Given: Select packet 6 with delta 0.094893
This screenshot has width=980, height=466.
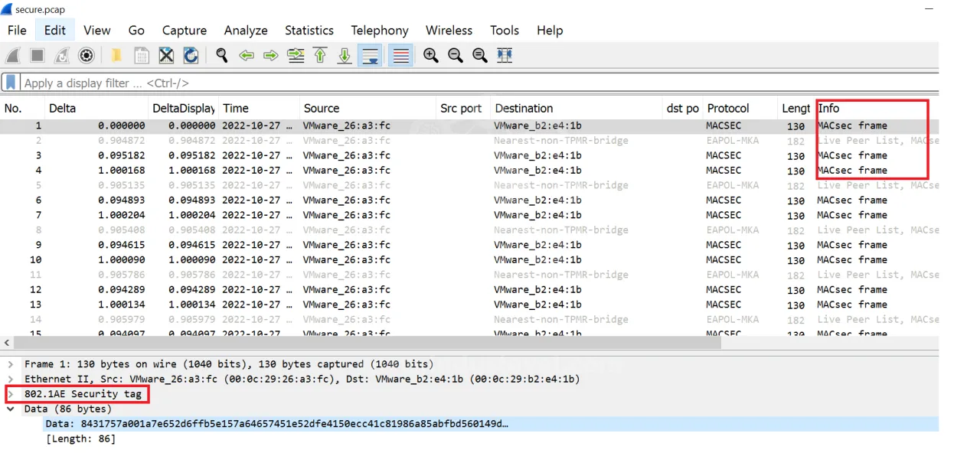Looking at the screenshot, I should [469, 200].
